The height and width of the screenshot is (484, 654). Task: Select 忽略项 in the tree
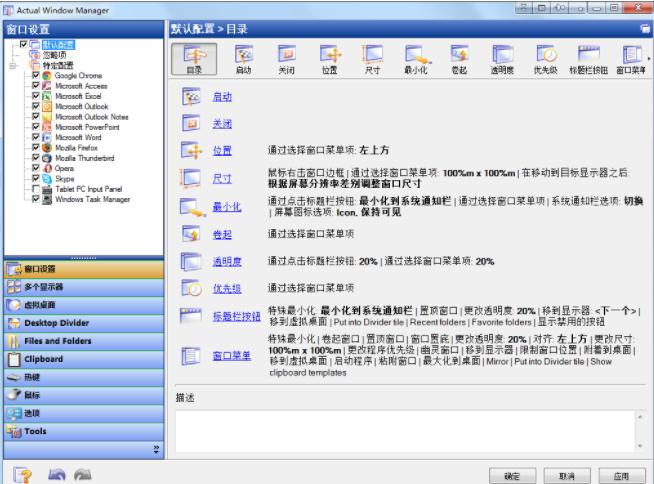point(54,55)
